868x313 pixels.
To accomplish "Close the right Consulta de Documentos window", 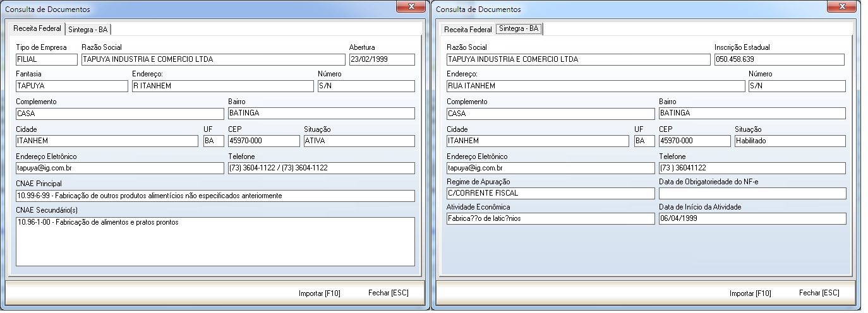I will 843,6.
